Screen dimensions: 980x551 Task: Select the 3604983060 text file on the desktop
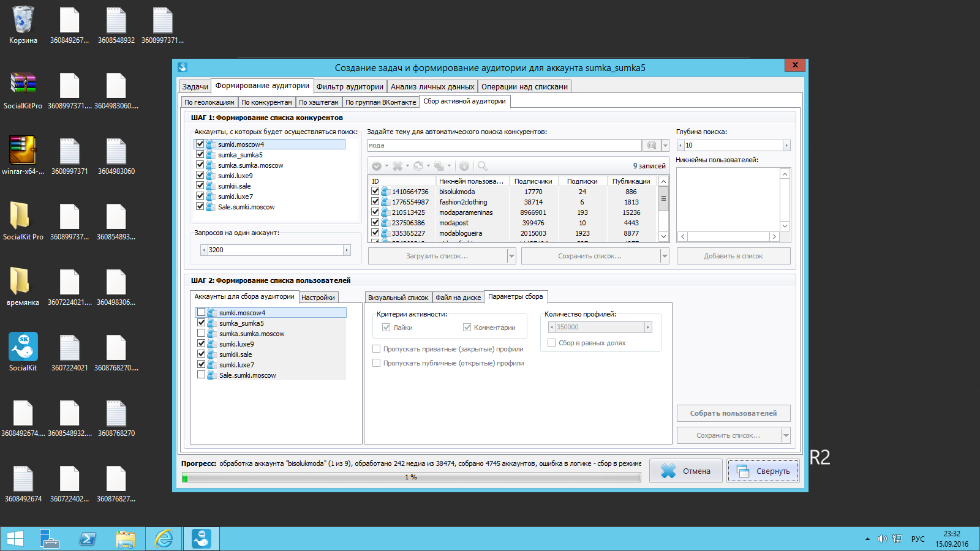click(116, 156)
